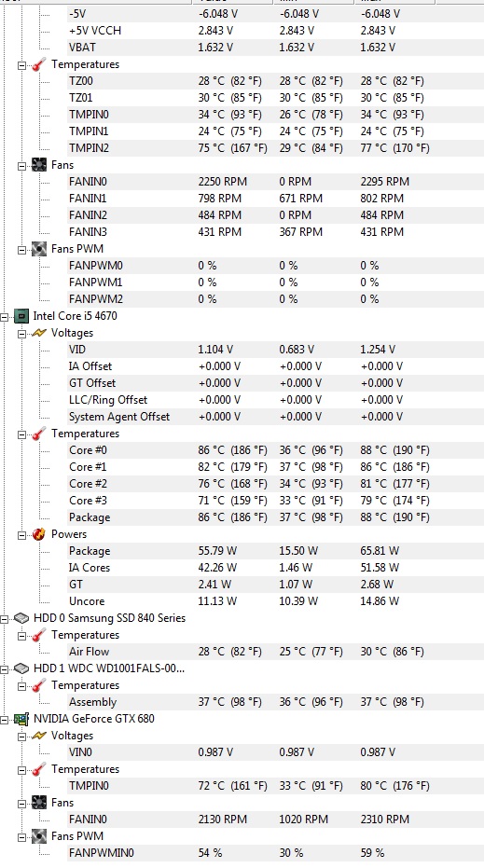484x868 pixels.
Task: Select the FANIN0 2250 RPM row
Action: 275,182
